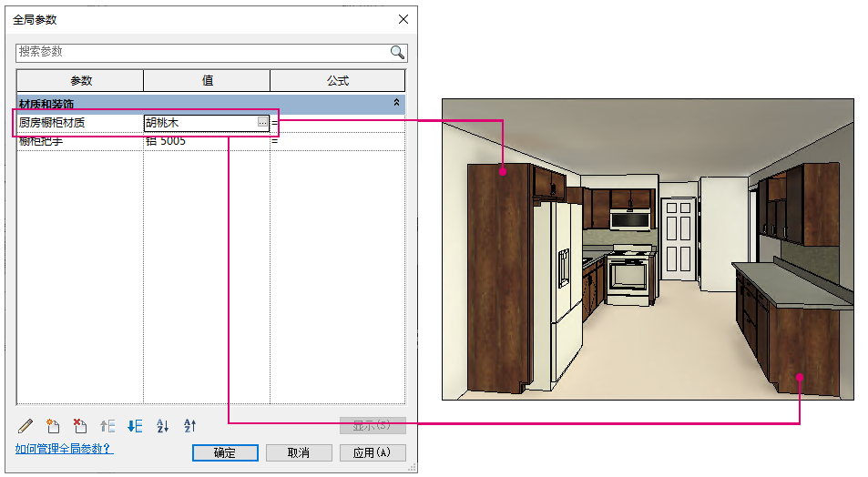This screenshot has height=477, width=868.
Task: Open the 如何管理全局参数? help link
Action: coord(65,449)
